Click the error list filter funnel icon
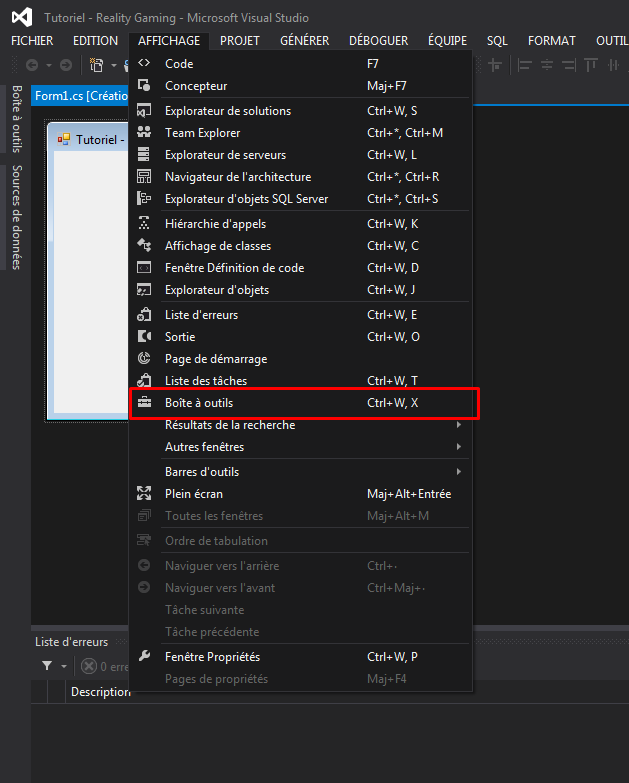 (47, 666)
